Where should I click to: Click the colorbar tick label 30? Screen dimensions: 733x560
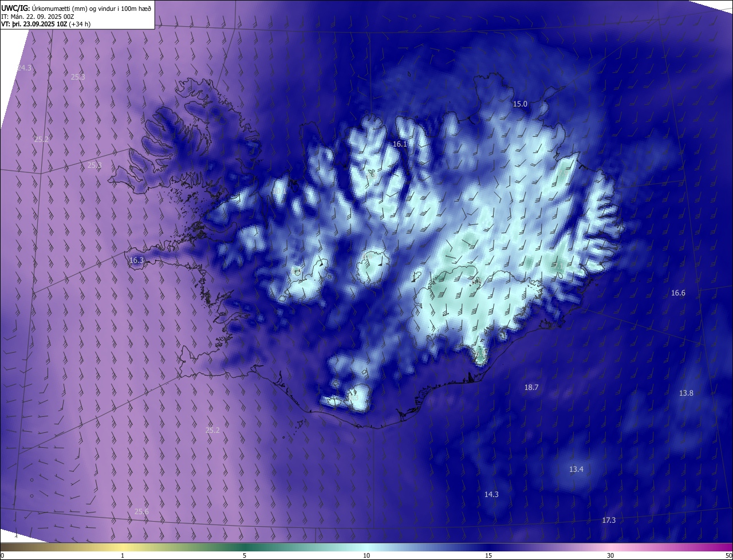point(610,555)
